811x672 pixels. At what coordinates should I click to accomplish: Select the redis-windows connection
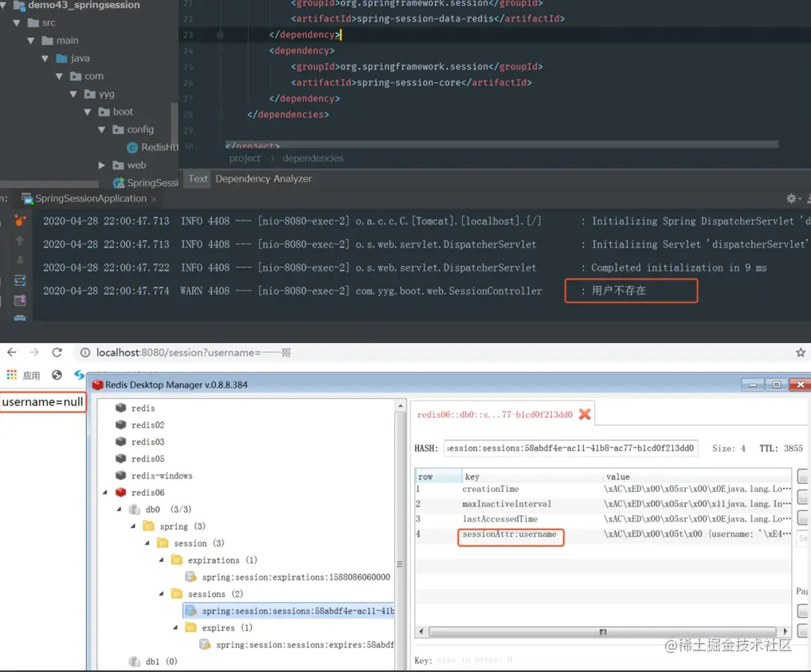(x=162, y=475)
